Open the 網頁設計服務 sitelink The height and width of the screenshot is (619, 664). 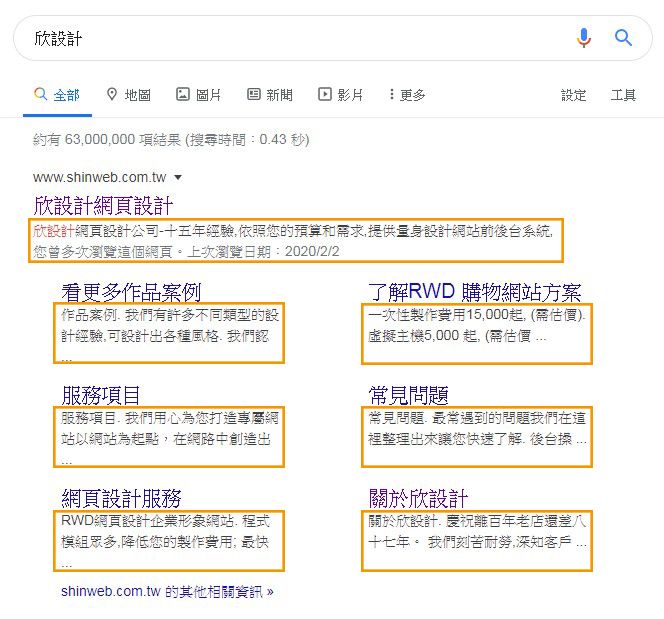[x=121, y=498]
